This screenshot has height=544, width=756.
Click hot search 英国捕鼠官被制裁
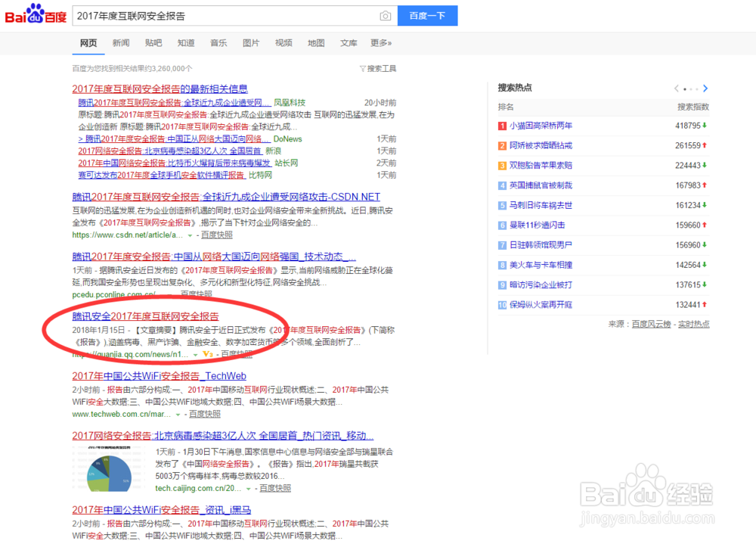click(541, 185)
